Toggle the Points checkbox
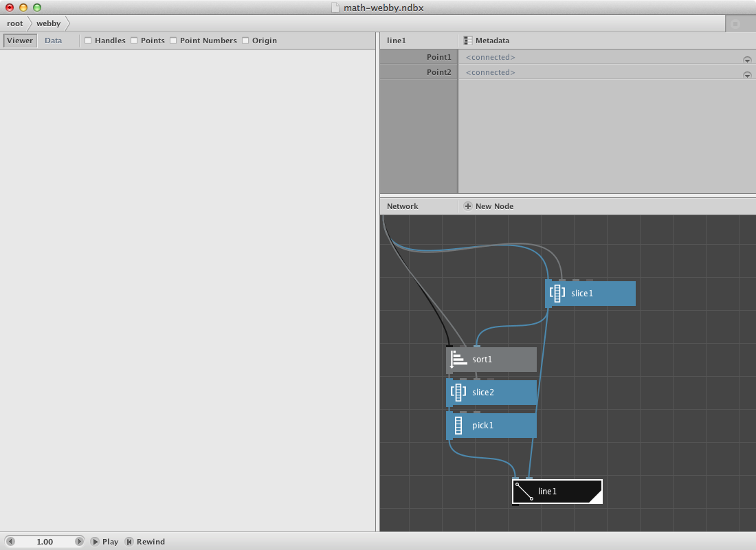 coord(134,41)
